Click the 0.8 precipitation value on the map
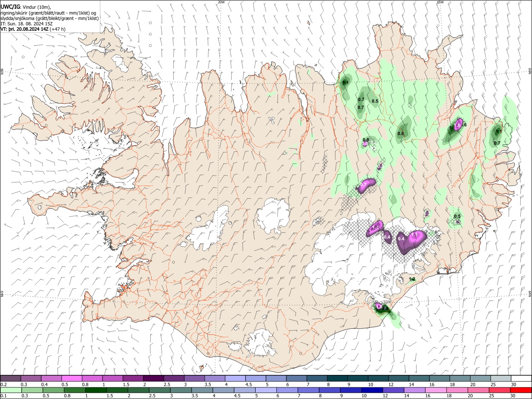 pyautogui.click(x=401, y=134)
